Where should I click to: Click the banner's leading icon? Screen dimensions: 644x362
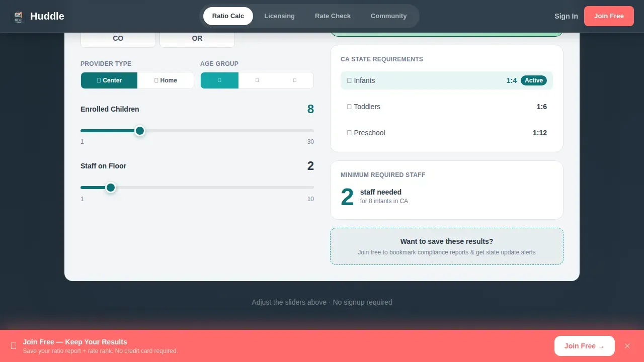14,346
